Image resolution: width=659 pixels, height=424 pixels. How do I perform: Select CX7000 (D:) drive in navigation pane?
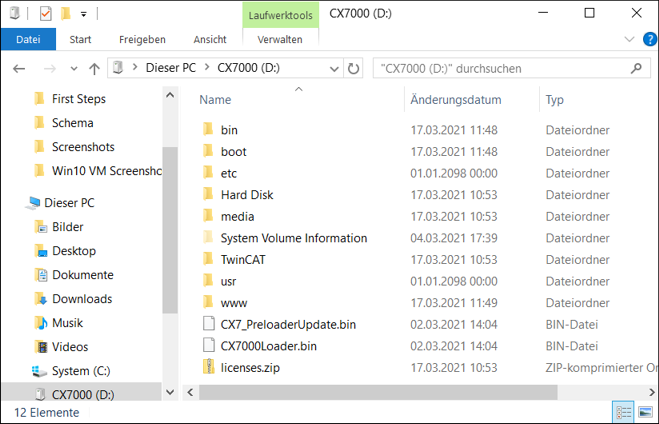[x=83, y=395]
